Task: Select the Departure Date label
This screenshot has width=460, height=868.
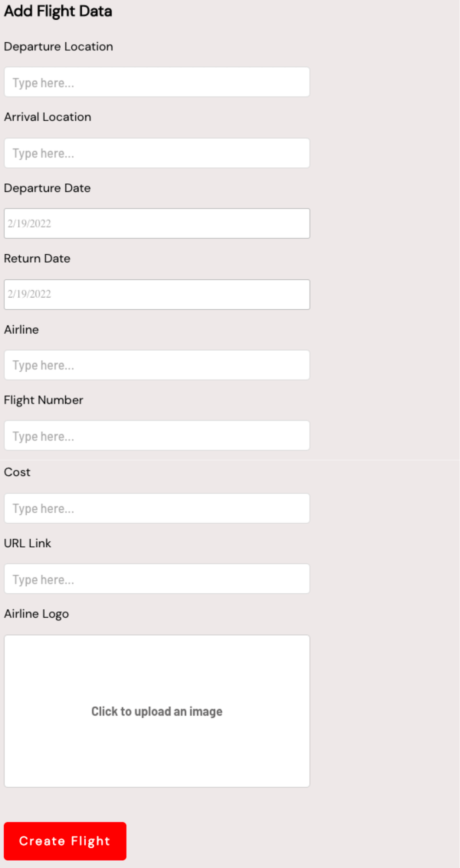Action: (48, 188)
